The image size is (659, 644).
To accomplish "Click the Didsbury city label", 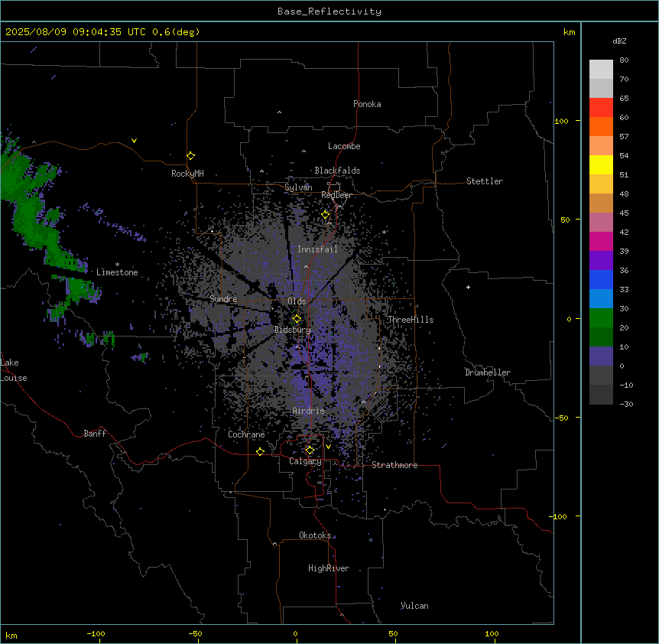I will click(x=293, y=330).
